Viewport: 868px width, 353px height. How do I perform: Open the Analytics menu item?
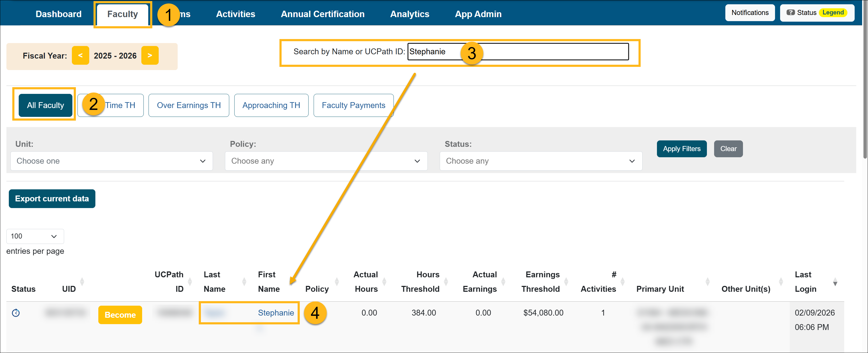tap(409, 14)
